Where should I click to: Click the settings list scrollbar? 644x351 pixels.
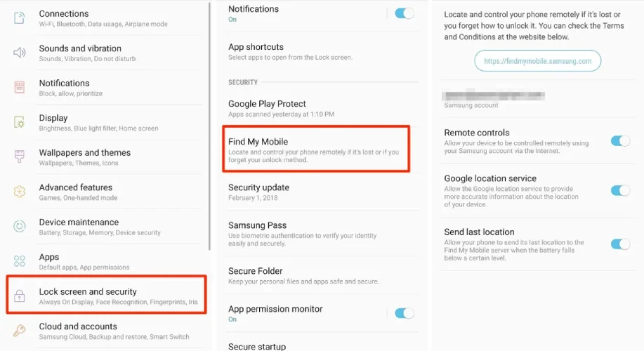[209, 126]
